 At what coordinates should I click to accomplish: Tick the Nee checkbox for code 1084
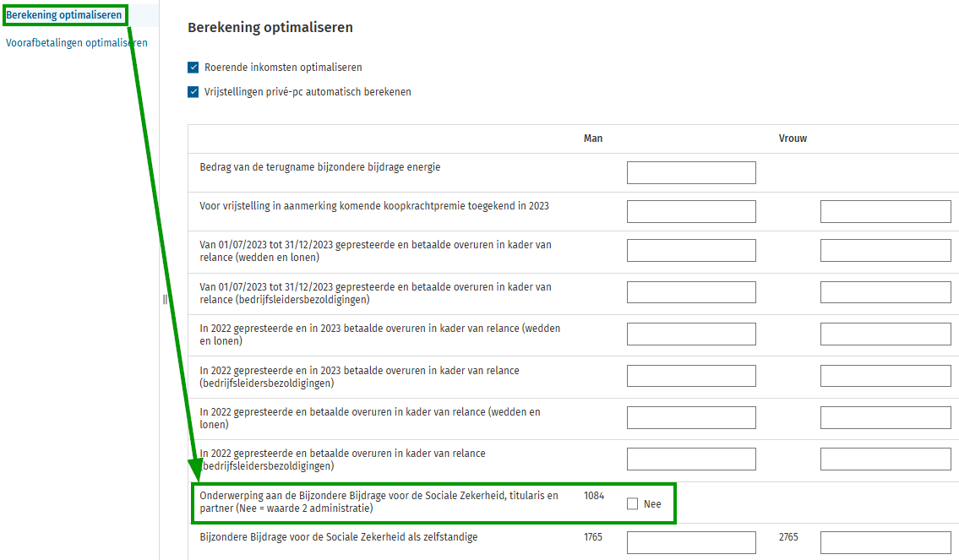click(633, 504)
